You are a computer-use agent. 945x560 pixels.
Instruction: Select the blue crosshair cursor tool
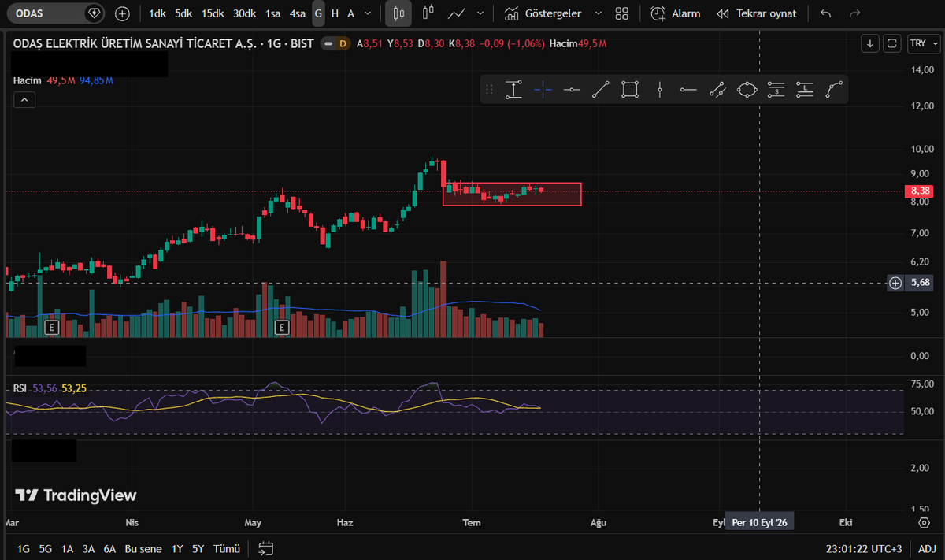(x=543, y=90)
